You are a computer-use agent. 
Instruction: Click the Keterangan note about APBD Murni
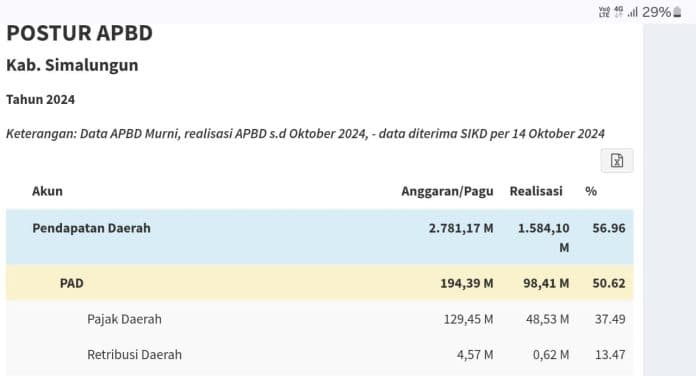click(x=305, y=134)
